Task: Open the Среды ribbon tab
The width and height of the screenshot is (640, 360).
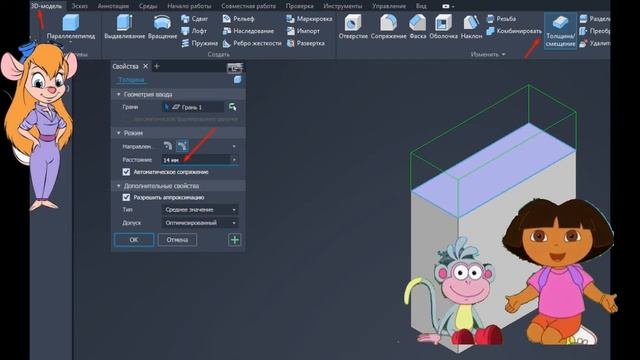Action: pyautogui.click(x=148, y=6)
